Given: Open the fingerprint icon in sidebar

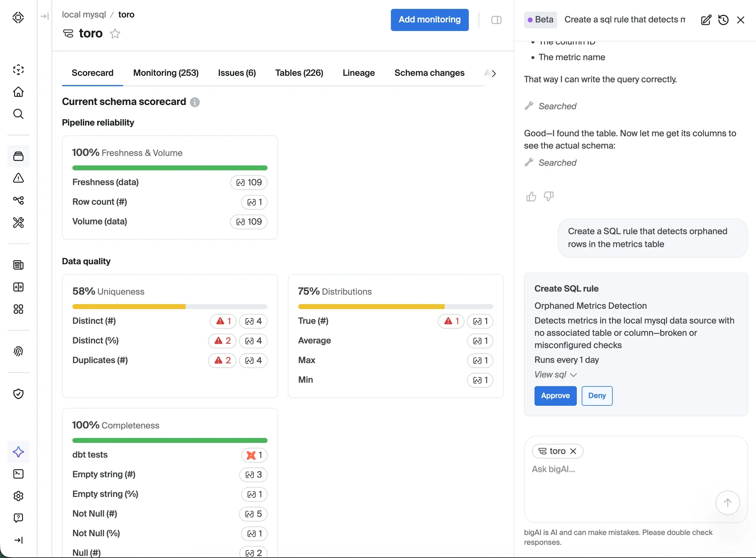Looking at the screenshot, I should [18, 351].
